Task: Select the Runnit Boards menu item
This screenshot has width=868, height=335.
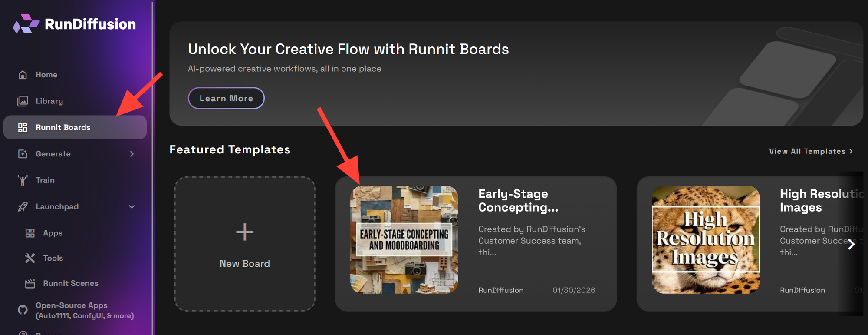Action: (x=63, y=127)
